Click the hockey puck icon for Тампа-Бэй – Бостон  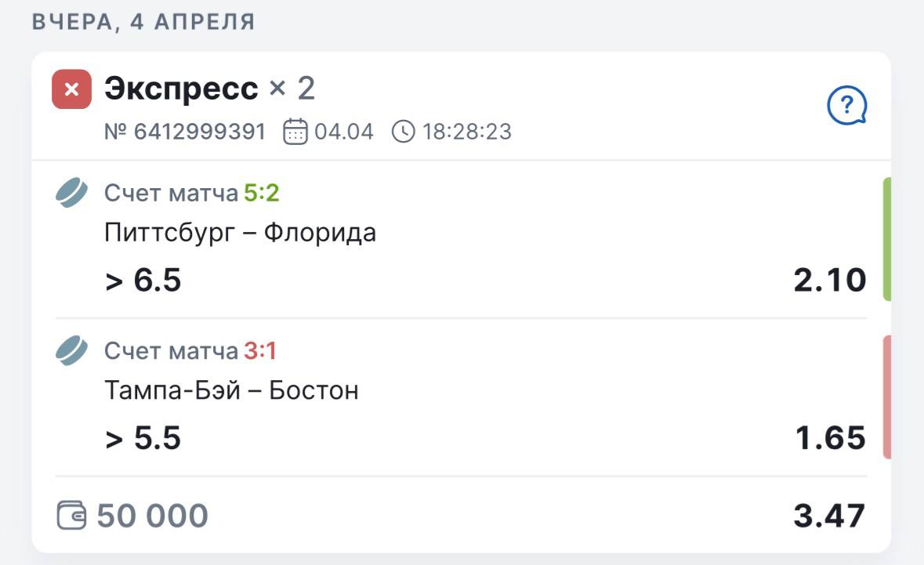click(72, 350)
